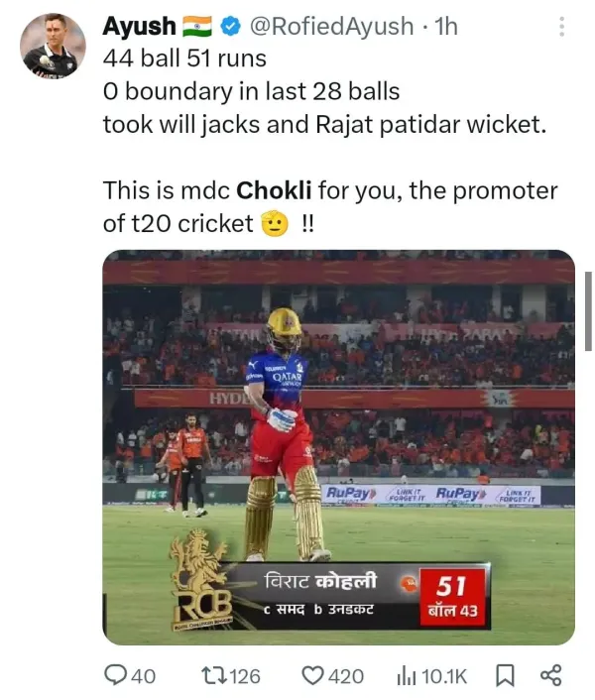
Task: Open Ayush's profile avatar picture
Action: pyautogui.click(x=53, y=46)
